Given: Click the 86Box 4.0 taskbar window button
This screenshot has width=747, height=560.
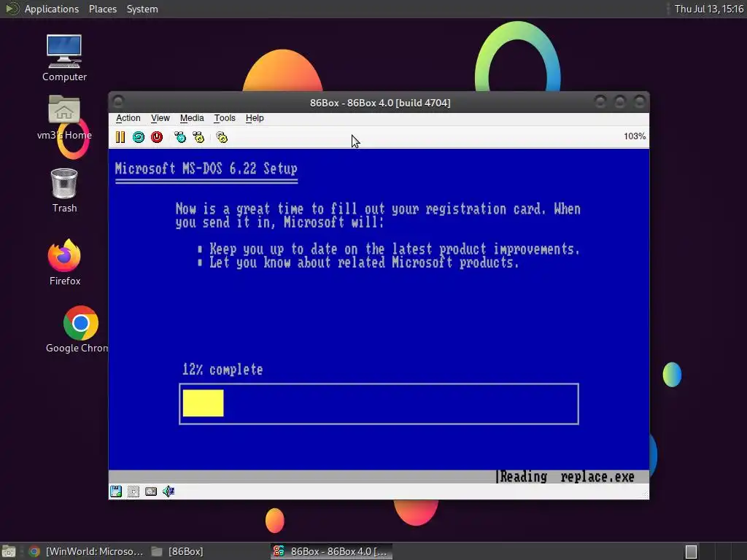Looking at the screenshot, I should pos(332,551).
